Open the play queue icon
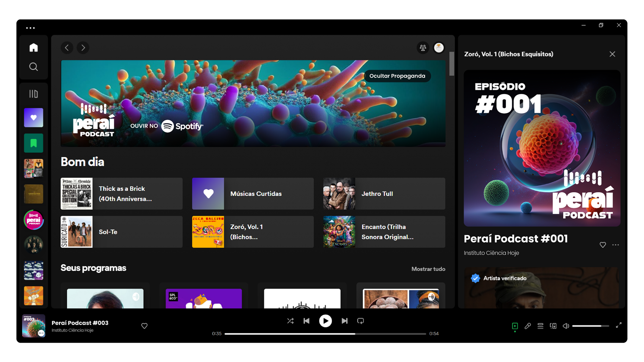The height and width of the screenshot is (362, 644). click(x=540, y=326)
